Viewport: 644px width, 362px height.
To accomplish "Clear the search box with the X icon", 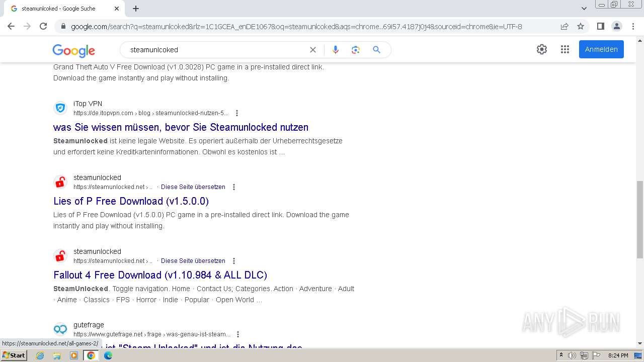I will (313, 50).
